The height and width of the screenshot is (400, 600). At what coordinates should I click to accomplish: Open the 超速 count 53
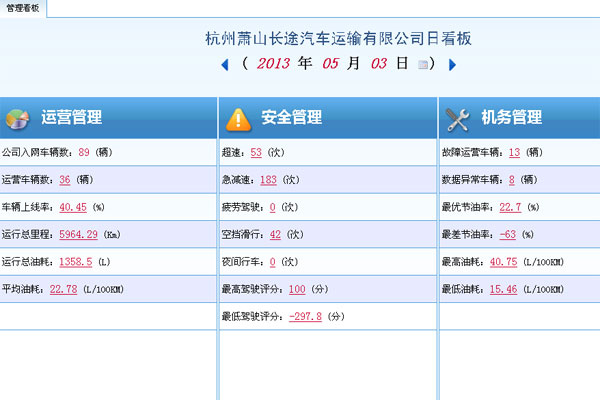[x=256, y=152]
